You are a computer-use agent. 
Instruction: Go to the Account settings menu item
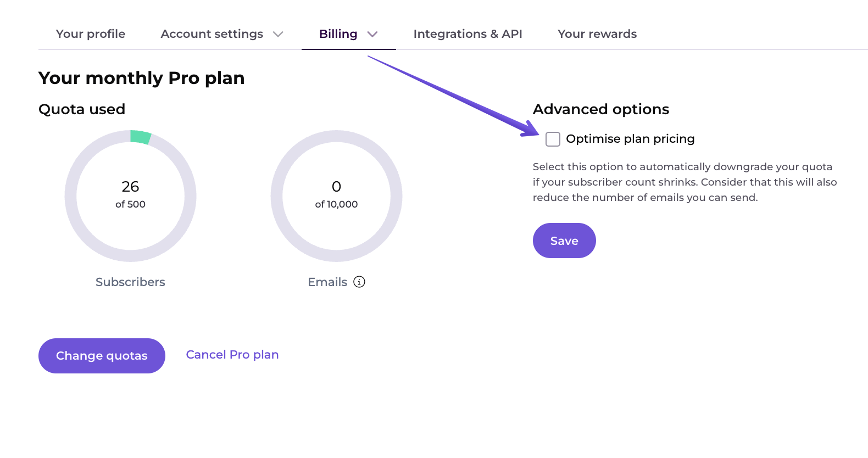click(212, 34)
